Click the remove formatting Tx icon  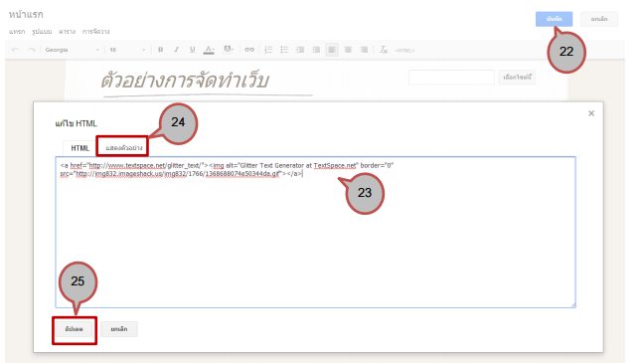pyautogui.click(x=384, y=50)
